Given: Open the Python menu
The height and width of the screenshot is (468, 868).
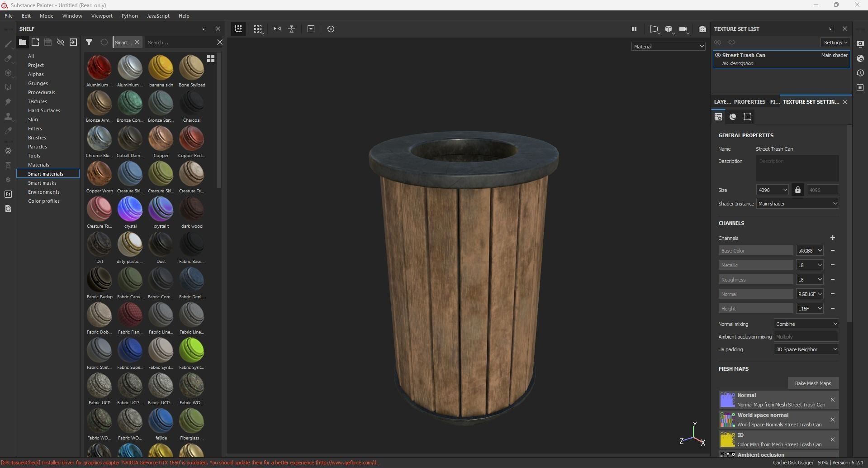Looking at the screenshot, I should pyautogui.click(x=130, y=16).
